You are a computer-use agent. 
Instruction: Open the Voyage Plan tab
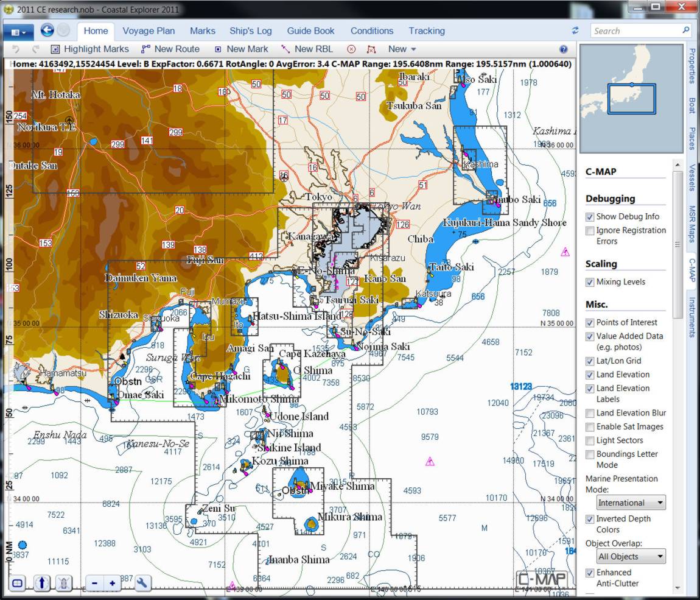(149, 31)
